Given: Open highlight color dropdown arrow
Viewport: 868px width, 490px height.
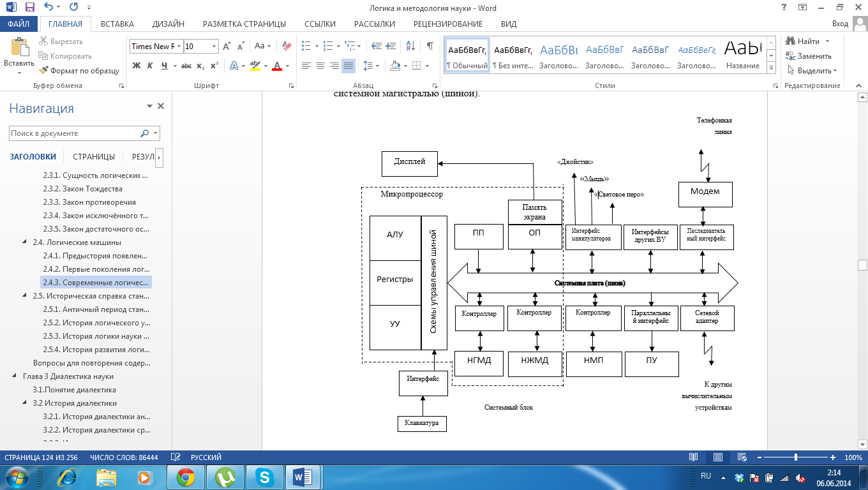Looking at the screenshot, I should pyautogui.click(x=265, y=66).
